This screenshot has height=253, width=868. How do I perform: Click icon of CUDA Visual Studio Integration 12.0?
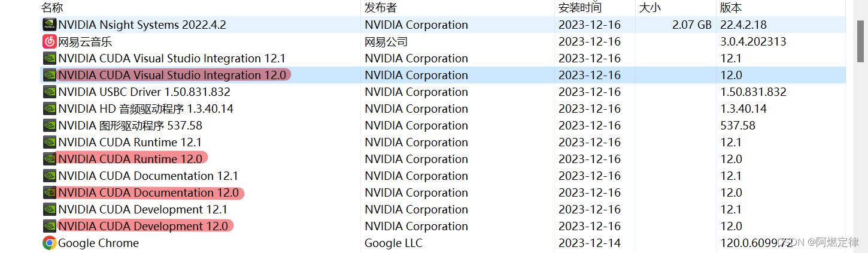tap(50, 75)
